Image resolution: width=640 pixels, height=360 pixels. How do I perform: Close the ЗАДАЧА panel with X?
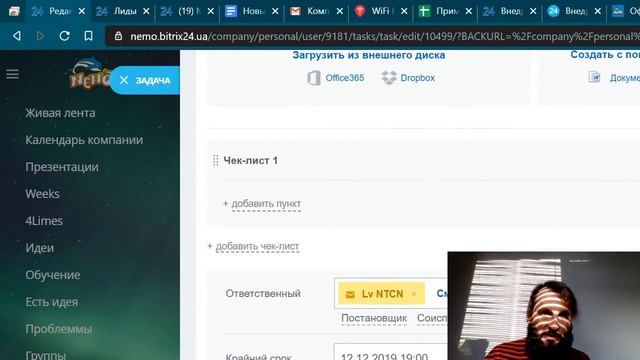(124, 80)
